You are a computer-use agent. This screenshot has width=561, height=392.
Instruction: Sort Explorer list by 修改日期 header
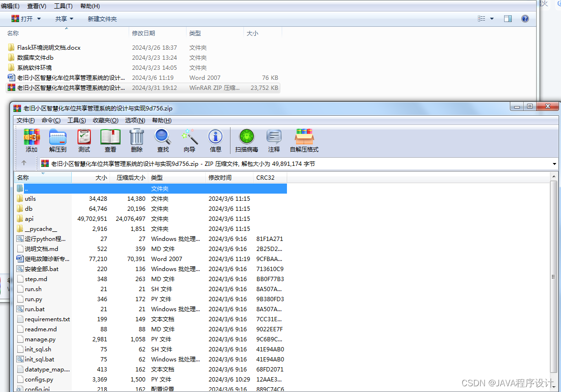click(157, 33)
